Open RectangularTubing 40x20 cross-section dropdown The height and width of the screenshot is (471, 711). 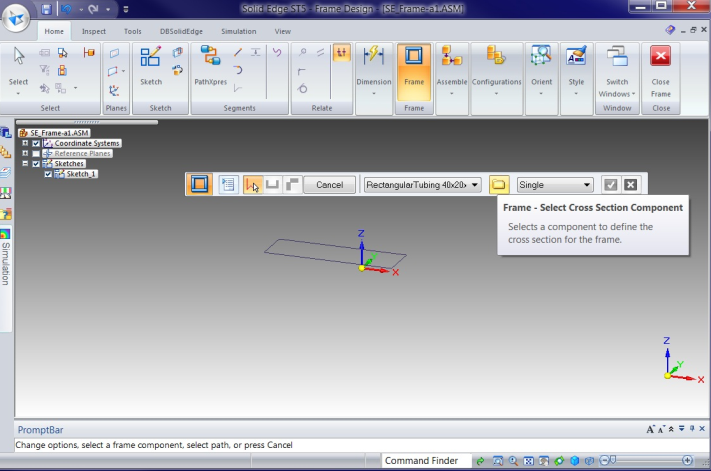click(423, 185)
